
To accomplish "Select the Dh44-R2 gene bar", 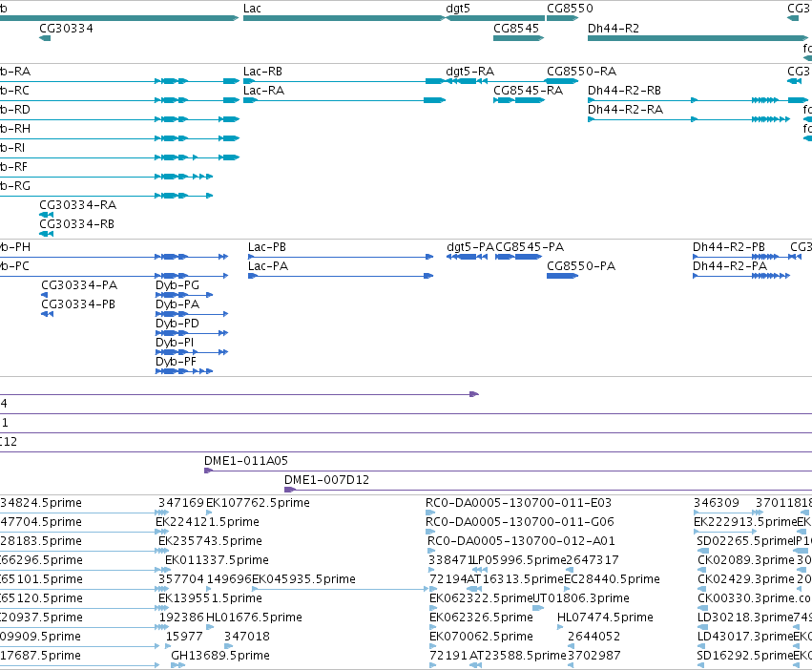I will (x=697, y=38).
